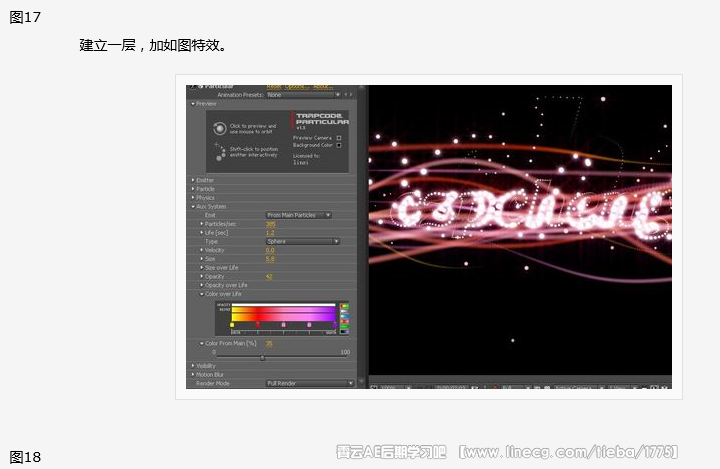The image size is (720, 469).
Task: Click the Color From Main slider handle
Action: click(x=262, y=358)
